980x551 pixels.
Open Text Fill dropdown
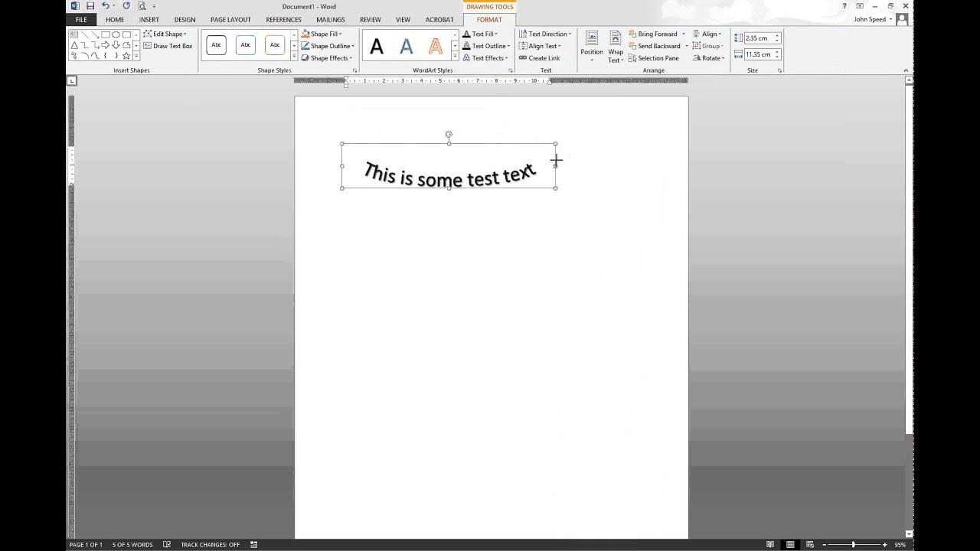tap(480, 34)
